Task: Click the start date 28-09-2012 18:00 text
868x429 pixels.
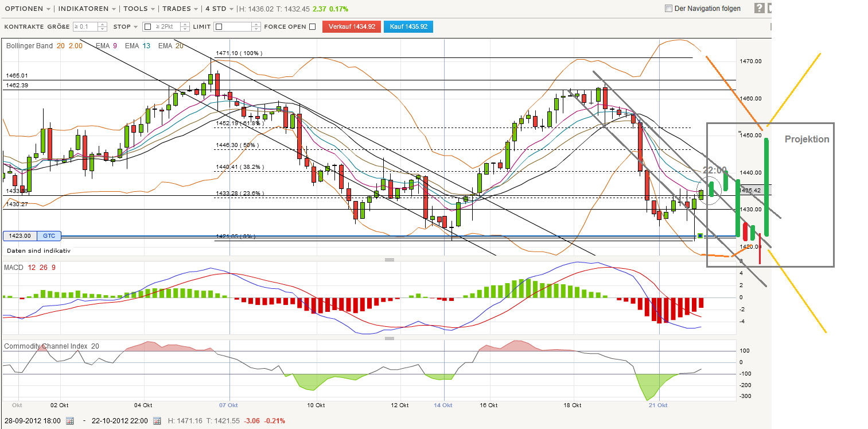Action: [33, 421]
